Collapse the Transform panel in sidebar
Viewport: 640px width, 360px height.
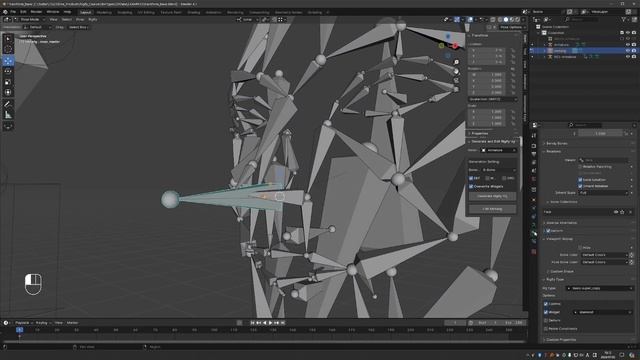[x=479, y=36]
